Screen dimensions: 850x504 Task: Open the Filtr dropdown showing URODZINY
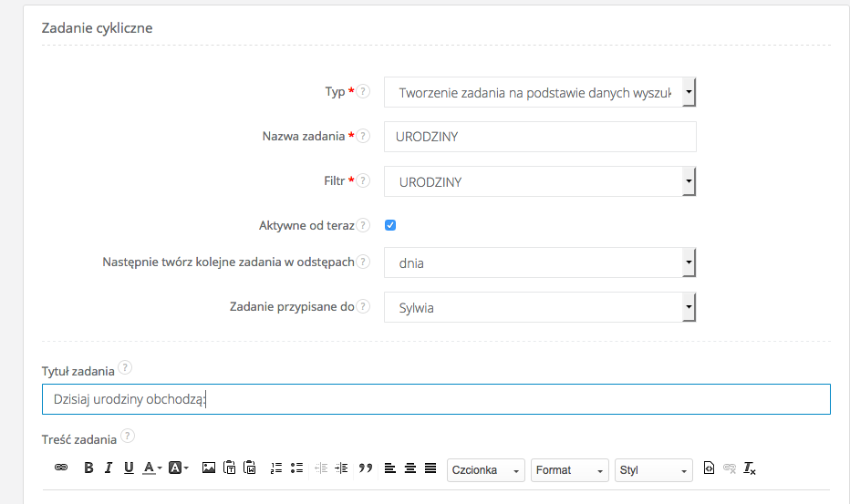pos(540,181)
